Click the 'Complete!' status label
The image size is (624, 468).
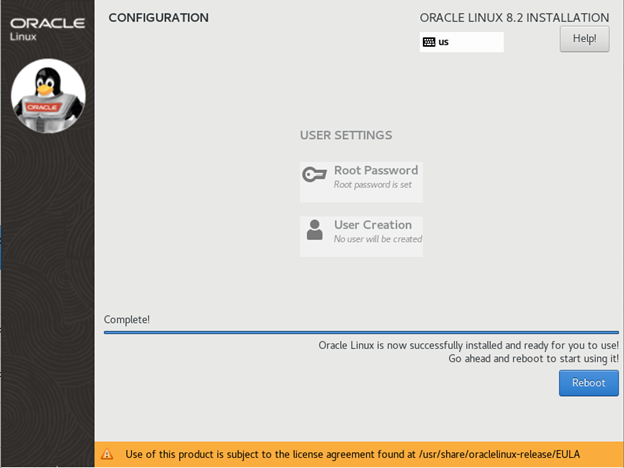(x=127, y=320)
